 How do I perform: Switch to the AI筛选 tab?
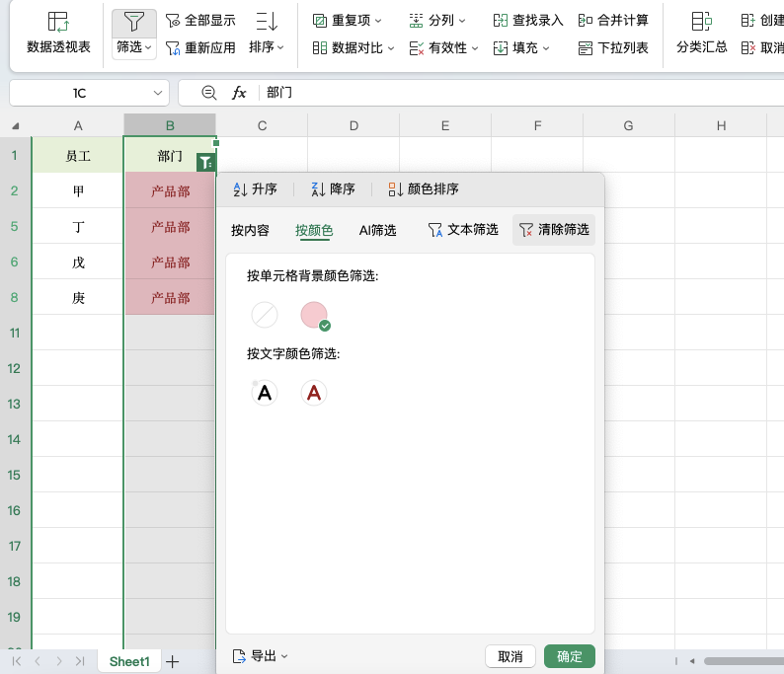[x=377, y=230]
